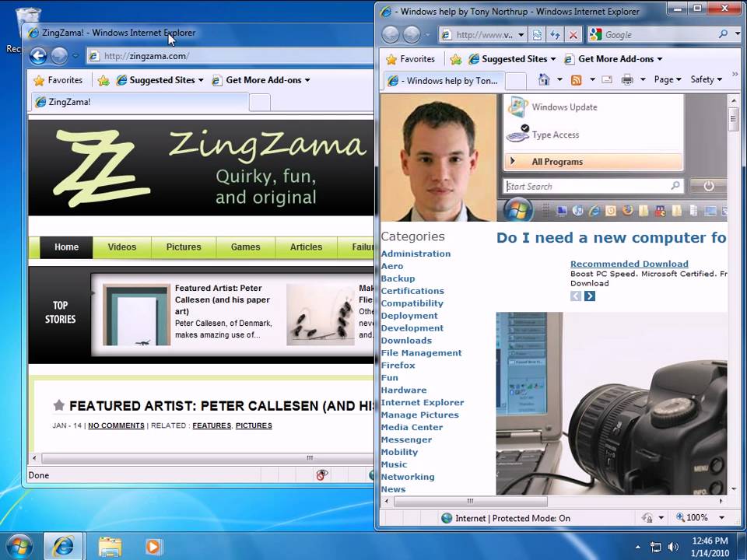747x560 pixels.
Task: Open Suggested Sites dropdown in ZingZama window
Action: click(160, 80)
